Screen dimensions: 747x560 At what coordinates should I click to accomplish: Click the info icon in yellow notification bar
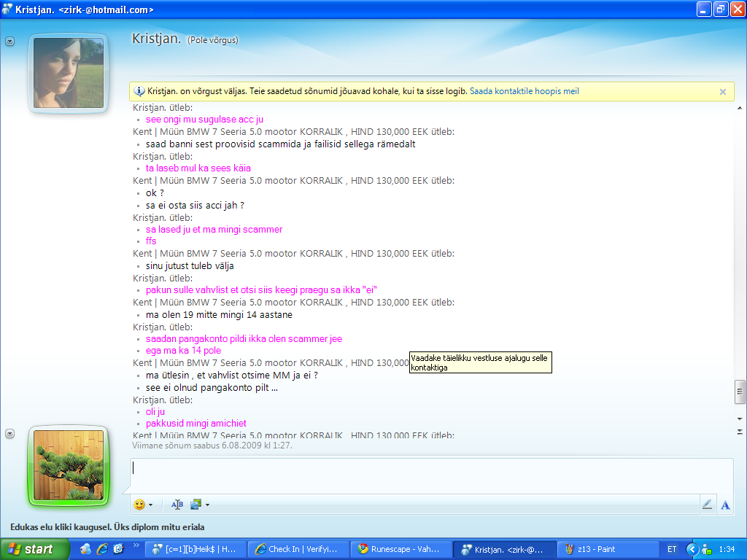[x=139, y=92]
